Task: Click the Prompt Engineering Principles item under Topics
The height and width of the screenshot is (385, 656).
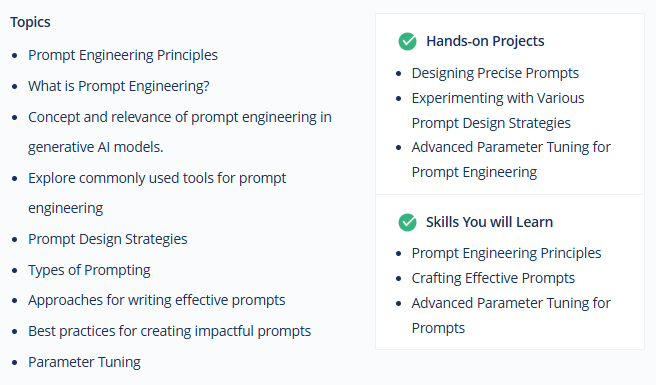Action: 123,55
